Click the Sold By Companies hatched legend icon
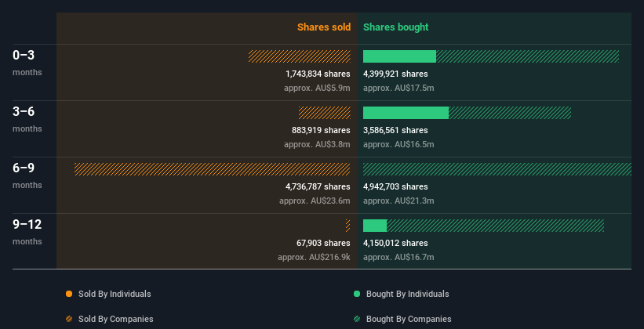The width and height of the screenshot is (644, 329). tap(69, 319)
